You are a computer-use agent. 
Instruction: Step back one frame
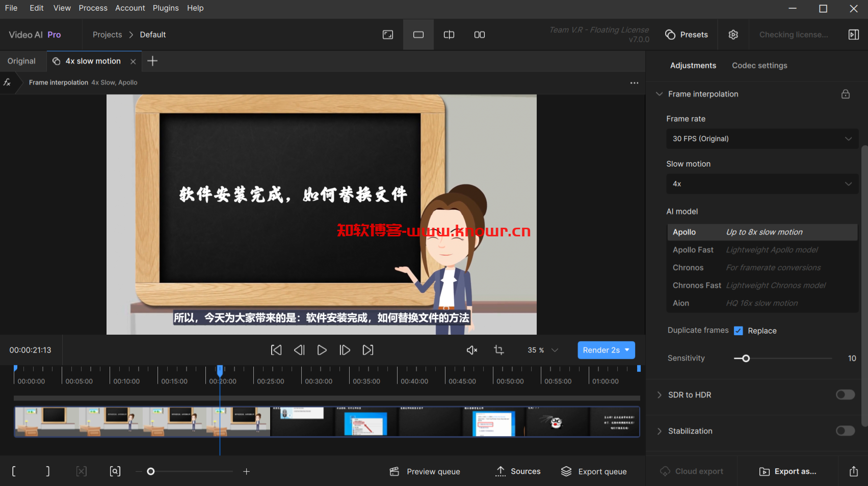click(299, 350)
